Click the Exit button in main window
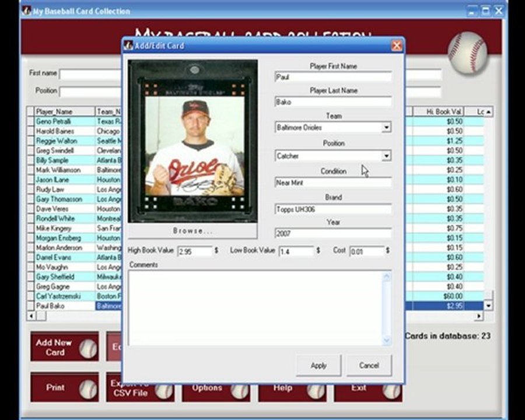This screenshot has height=420, width=525. point(368,393)
